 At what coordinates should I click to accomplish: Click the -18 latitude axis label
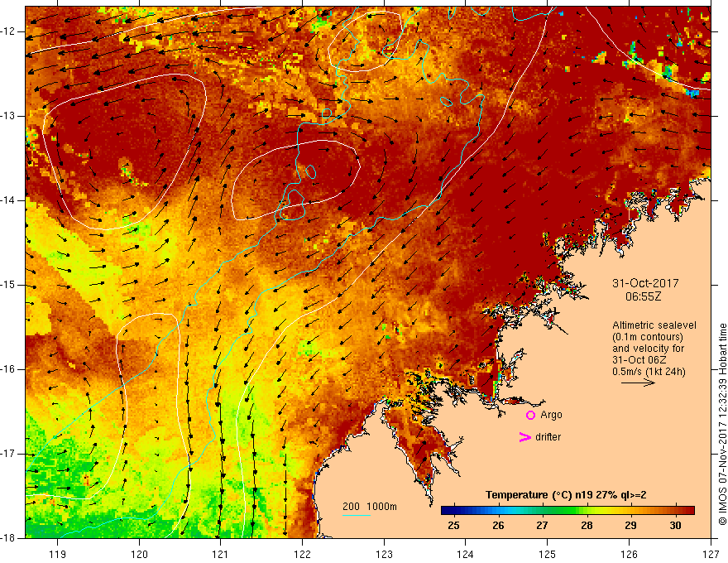[8, 538]
